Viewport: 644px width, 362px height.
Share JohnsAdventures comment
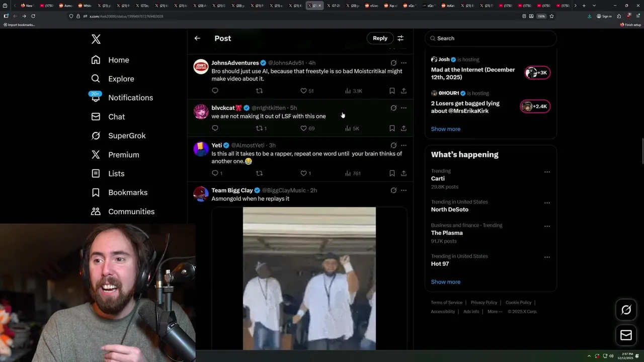pyautogui.click(x=404, y=91)
